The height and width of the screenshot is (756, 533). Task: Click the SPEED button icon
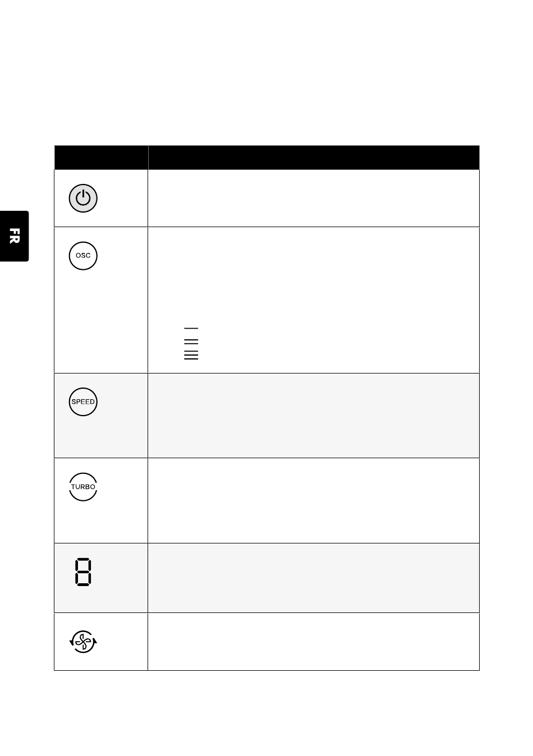click(83, 402)
